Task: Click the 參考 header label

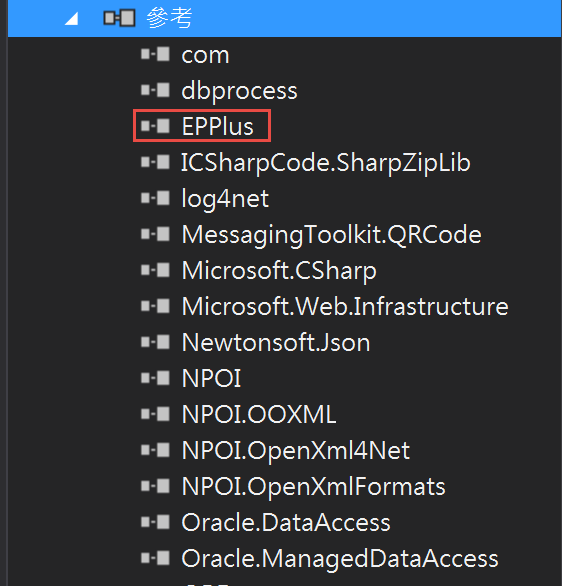Action: 169,18
